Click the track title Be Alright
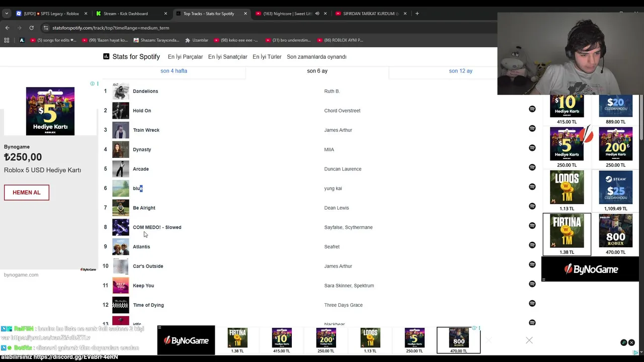 tap(144, 208)
